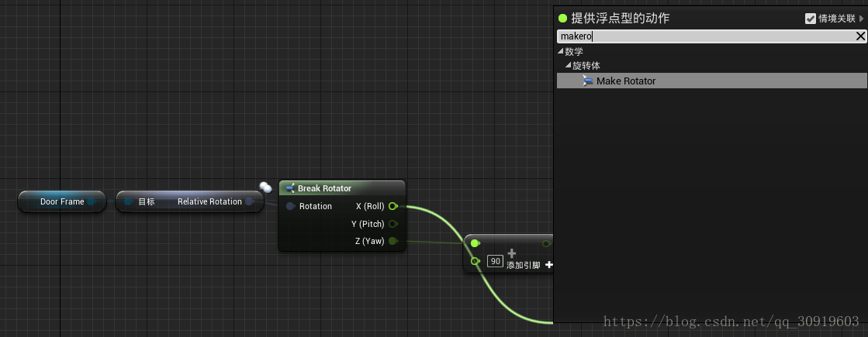This screenshot has height=337, width=868.
Task: Click the Door Frame output pin
Action: pos(92,201)
